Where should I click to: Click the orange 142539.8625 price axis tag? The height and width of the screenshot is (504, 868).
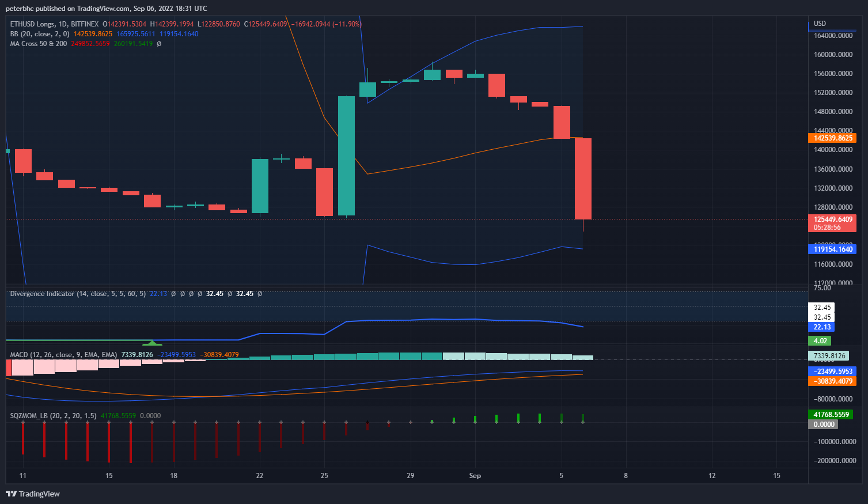(832, 138)
